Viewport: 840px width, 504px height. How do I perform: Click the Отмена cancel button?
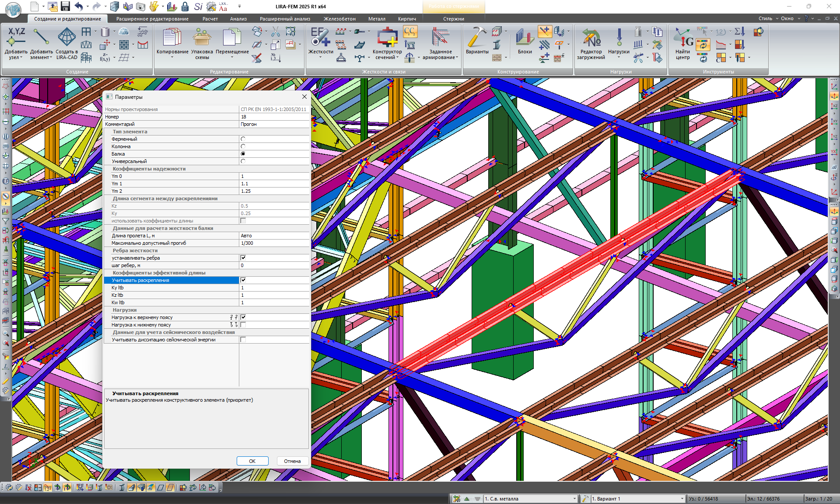[x=292, y=461]
